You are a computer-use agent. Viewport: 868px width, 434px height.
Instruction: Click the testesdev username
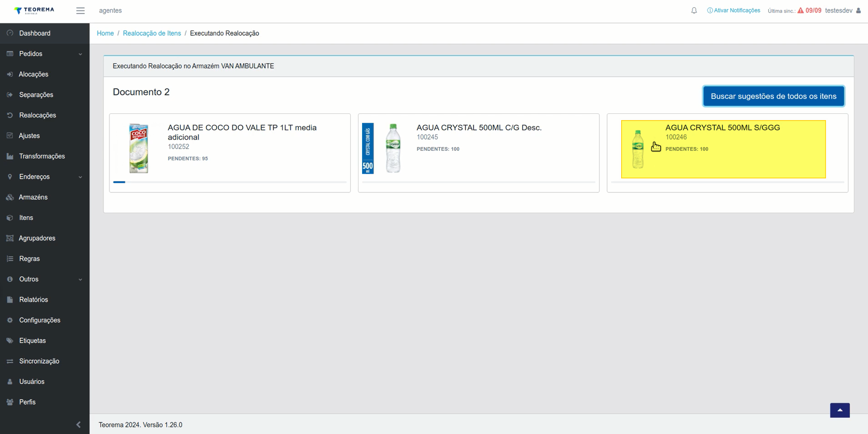[x=839, y=10]
